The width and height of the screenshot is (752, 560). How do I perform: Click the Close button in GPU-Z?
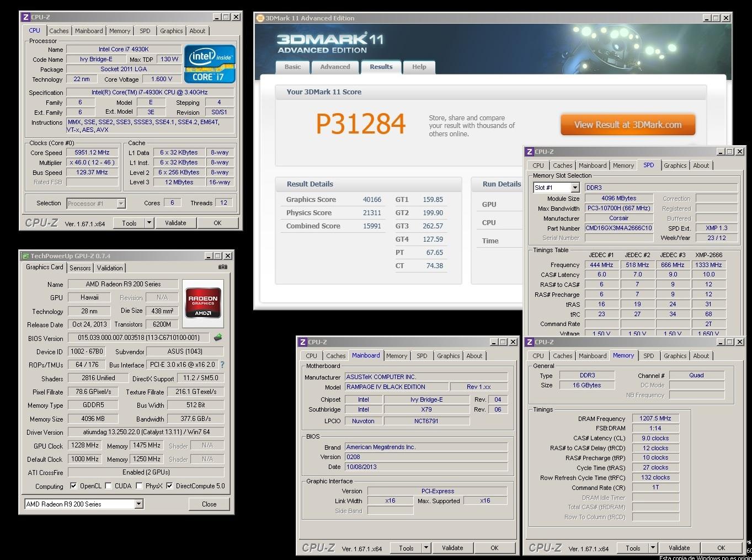[x=209, y=504]
